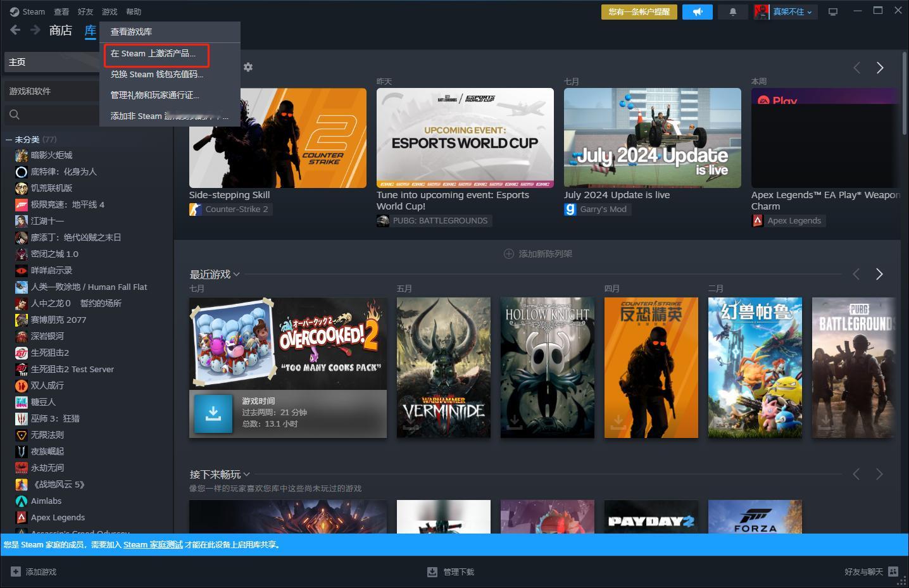
Task: Click the 主页 home button
Action: pyautogui.click(x=52, y=62)
